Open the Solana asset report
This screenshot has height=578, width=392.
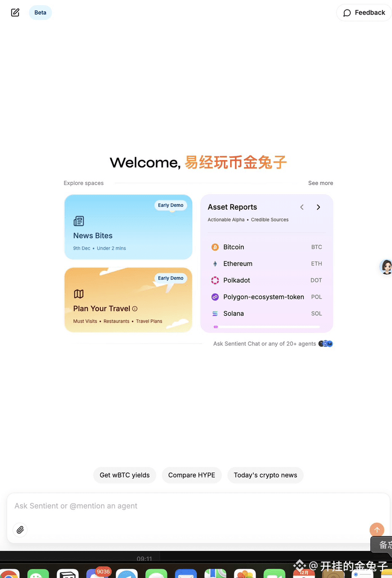click(267, 313)
